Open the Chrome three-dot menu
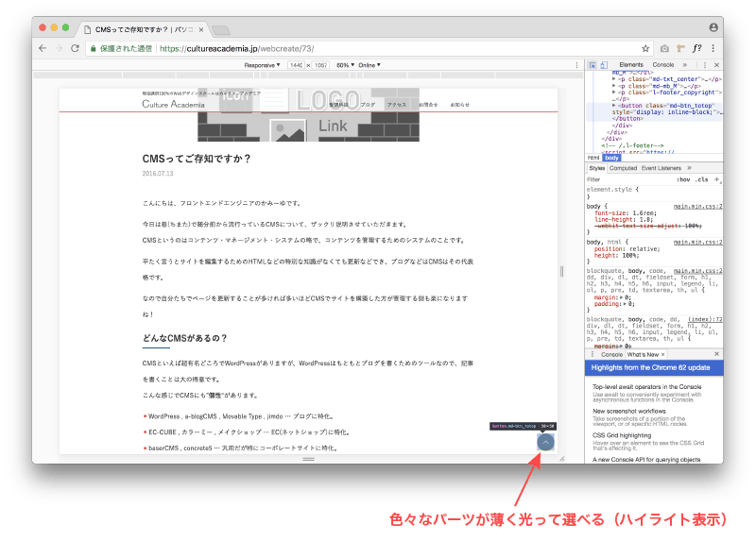756x541 pixels. point(713,48)
